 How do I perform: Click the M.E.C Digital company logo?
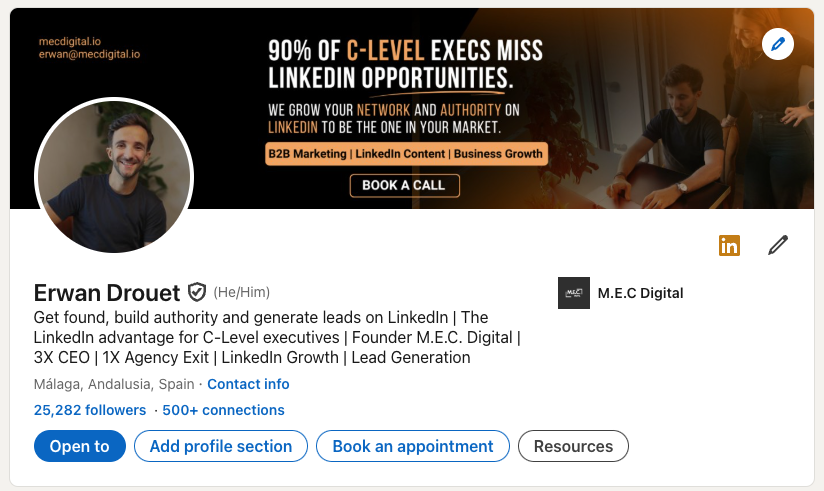point(574,293)
